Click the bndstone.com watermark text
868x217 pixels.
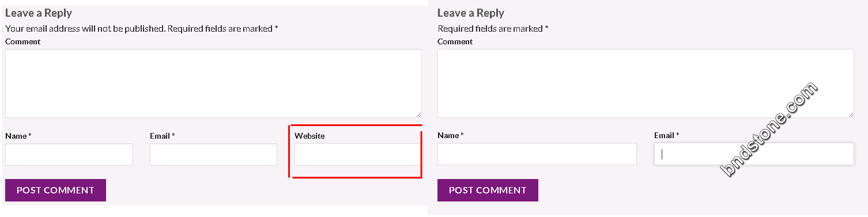pos(769,129)
